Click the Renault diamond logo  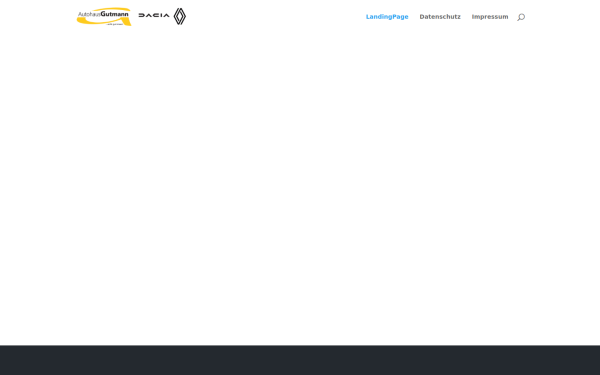(180, 16)
